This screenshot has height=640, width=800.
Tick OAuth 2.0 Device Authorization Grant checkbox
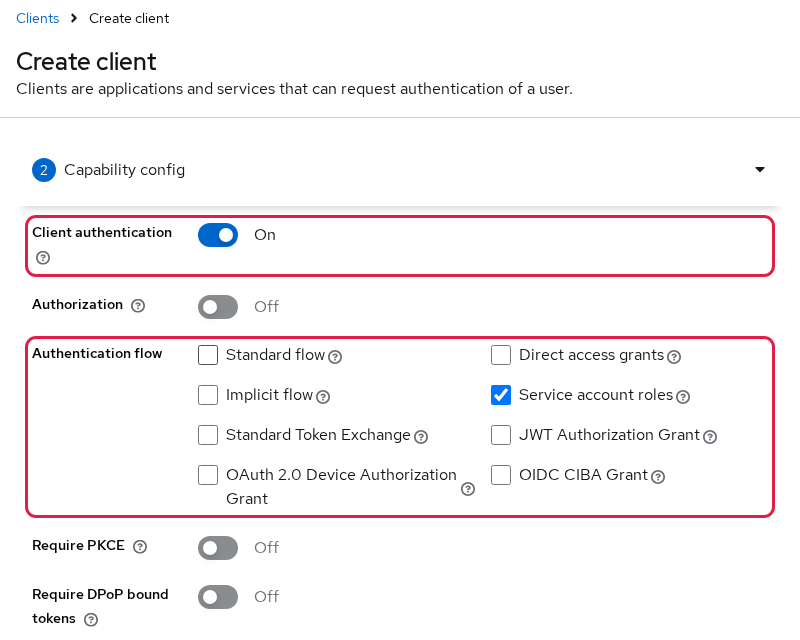(208, 475)
